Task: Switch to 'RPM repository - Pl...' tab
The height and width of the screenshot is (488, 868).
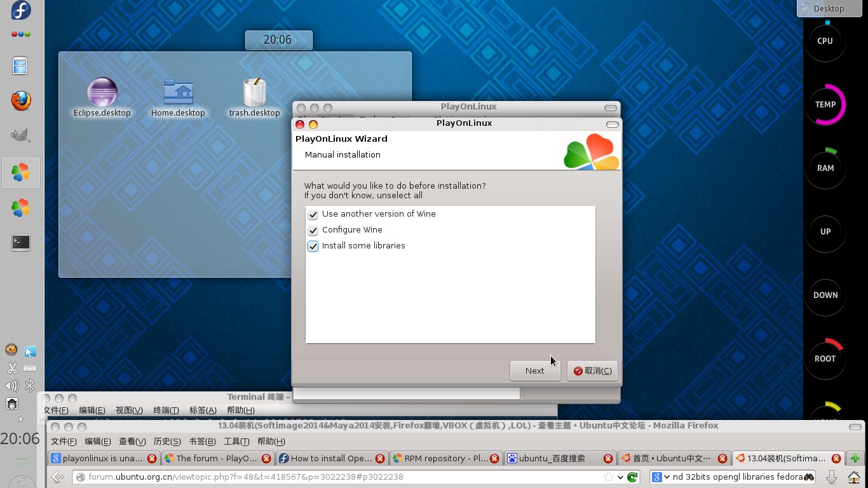Action: (x=446, y=458)
